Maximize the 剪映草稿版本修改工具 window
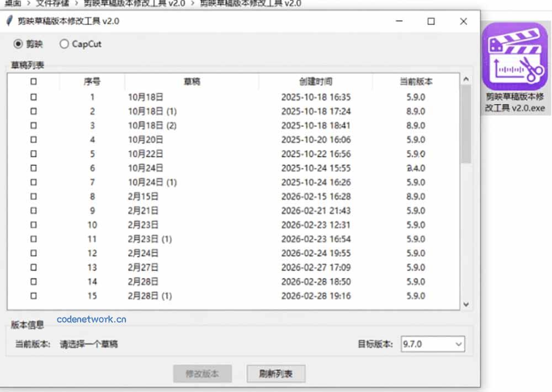 pyautogui.click(x=431, y=21)
